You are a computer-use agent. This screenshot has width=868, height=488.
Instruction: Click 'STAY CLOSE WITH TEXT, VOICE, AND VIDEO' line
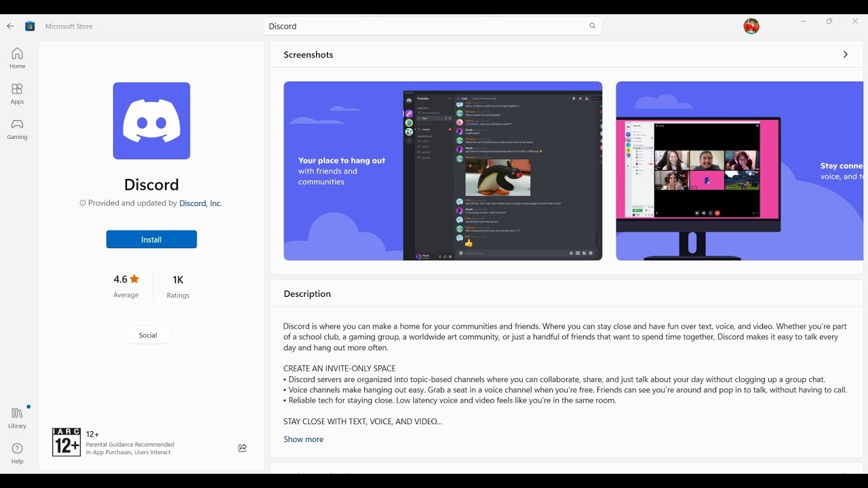(363, 422)
